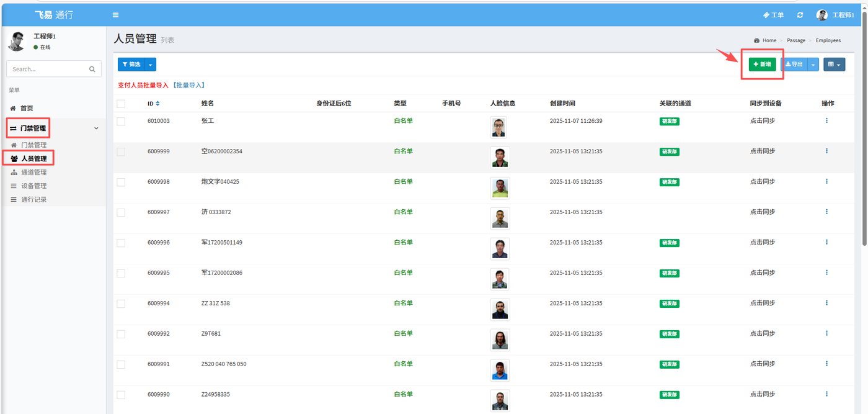
Task: Check the row checkbox for ID 6009994
Action: 121,304
